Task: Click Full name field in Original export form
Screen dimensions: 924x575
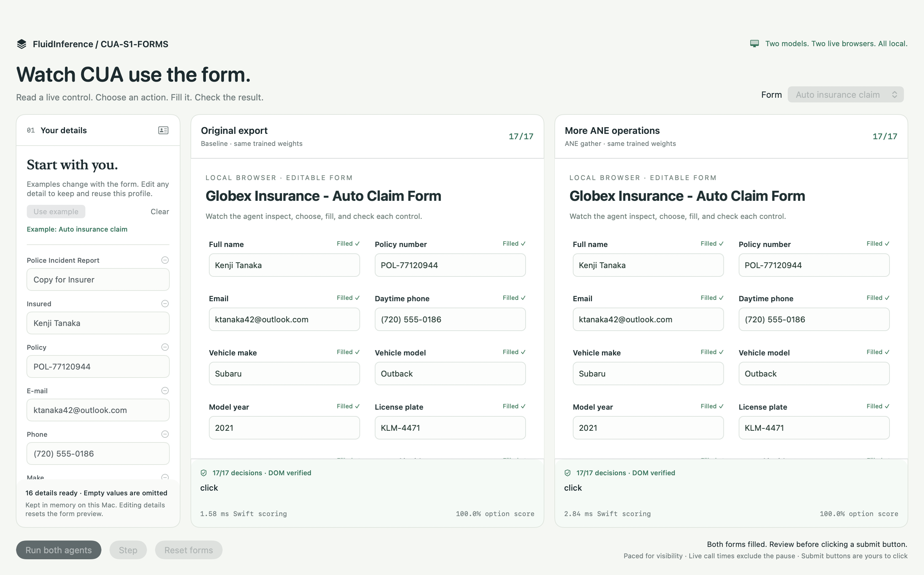Action: click(x=284, y=265)
